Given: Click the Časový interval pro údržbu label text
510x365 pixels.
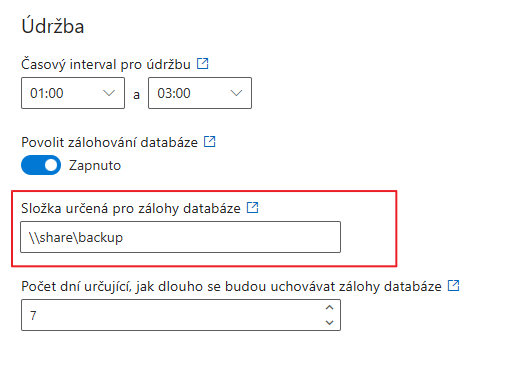Looking at the screenshot, I should 106,64.
